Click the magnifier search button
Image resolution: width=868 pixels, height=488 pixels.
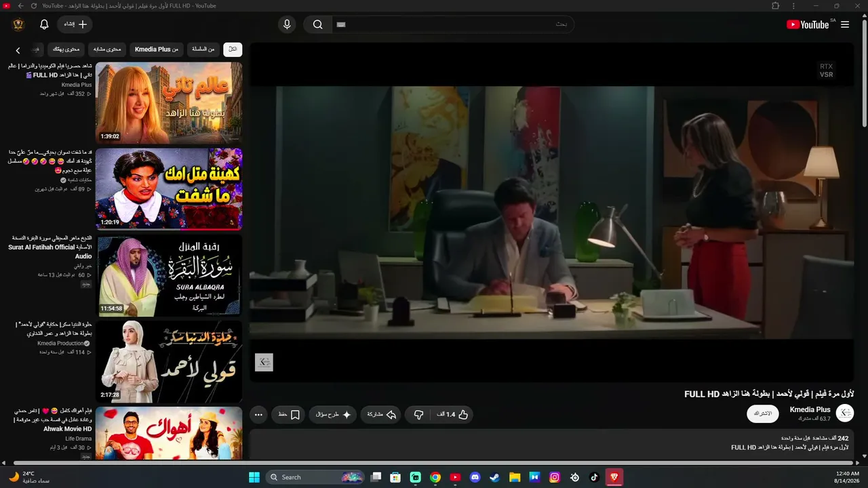317,24
